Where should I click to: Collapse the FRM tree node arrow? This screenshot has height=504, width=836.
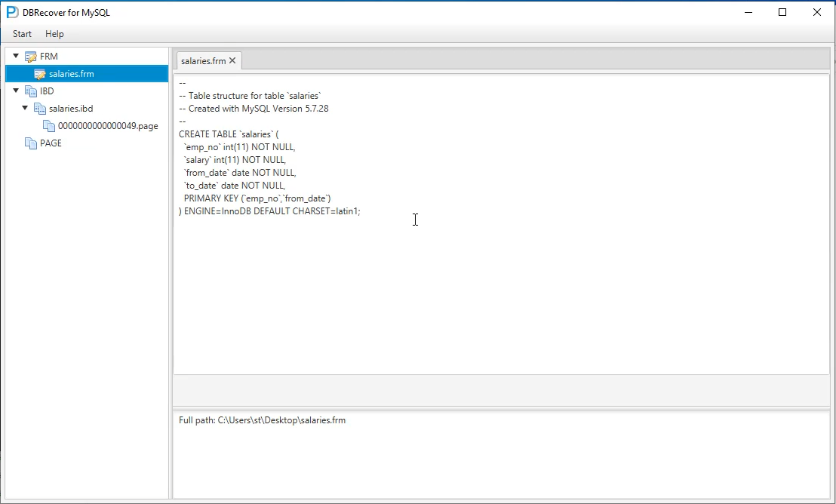pos(16,56)
